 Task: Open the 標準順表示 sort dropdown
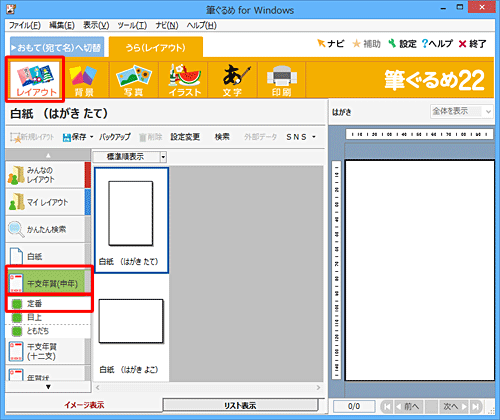tap(163, 157)
